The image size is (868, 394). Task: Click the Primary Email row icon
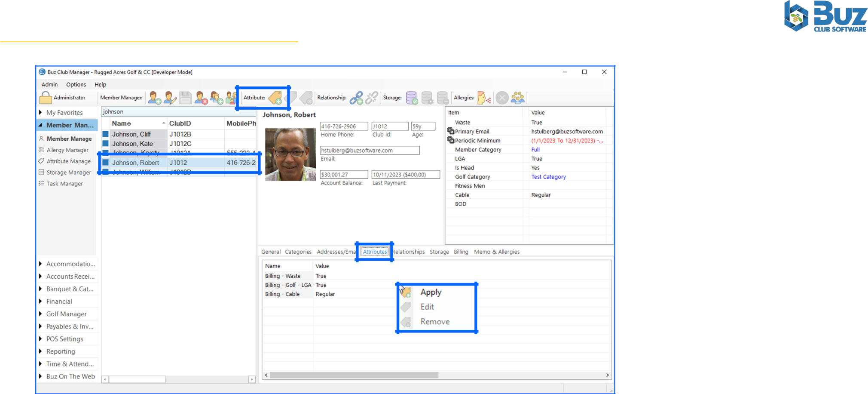pos(451,131)
